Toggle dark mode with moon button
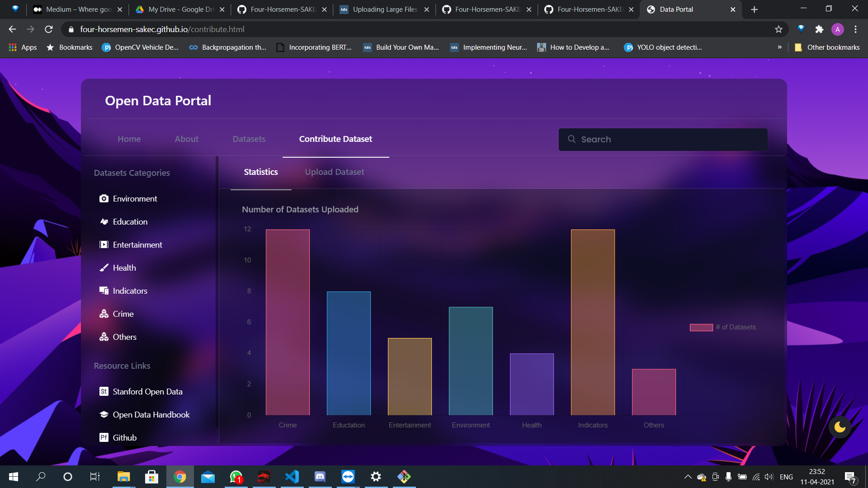868x488 pixels. click(840, 427)
